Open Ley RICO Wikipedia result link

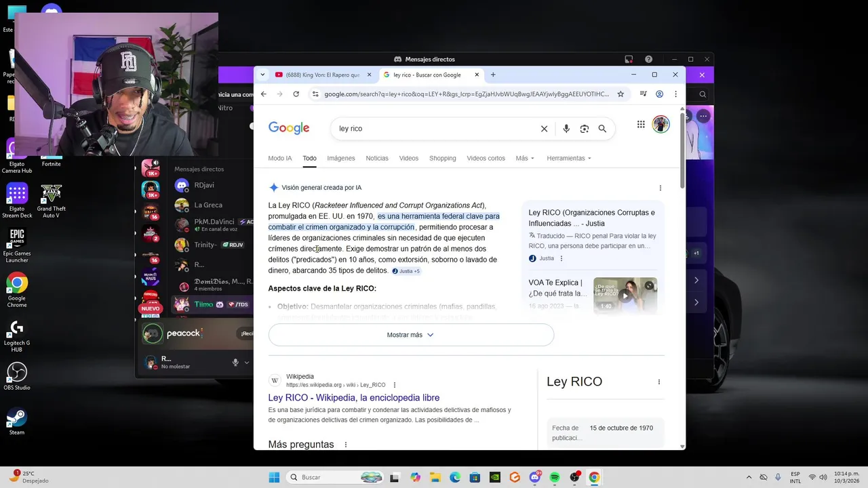coord(353,398)
